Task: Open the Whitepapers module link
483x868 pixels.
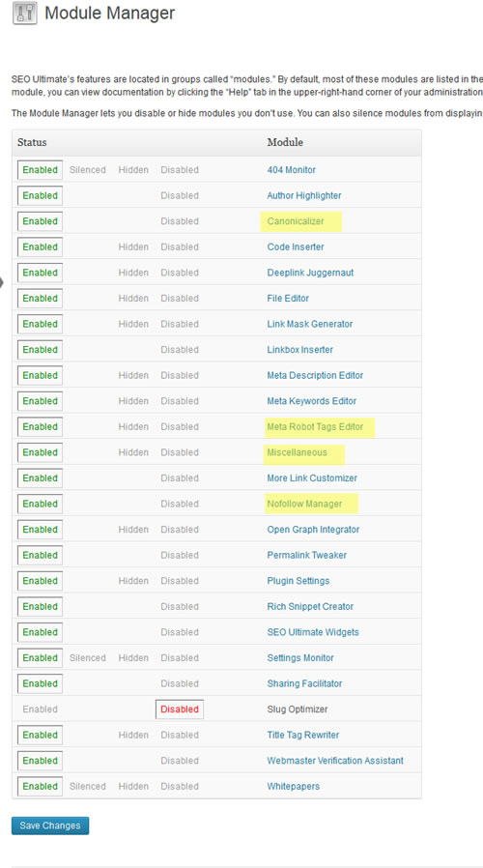Action: point(293,786)
